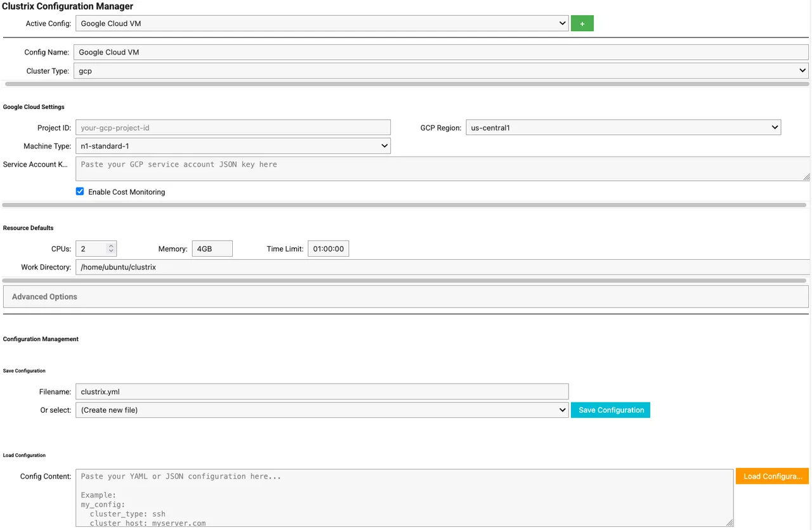Click the Resource Defaults heading
This screenshot has width=812, height=530.
(29, 228)
